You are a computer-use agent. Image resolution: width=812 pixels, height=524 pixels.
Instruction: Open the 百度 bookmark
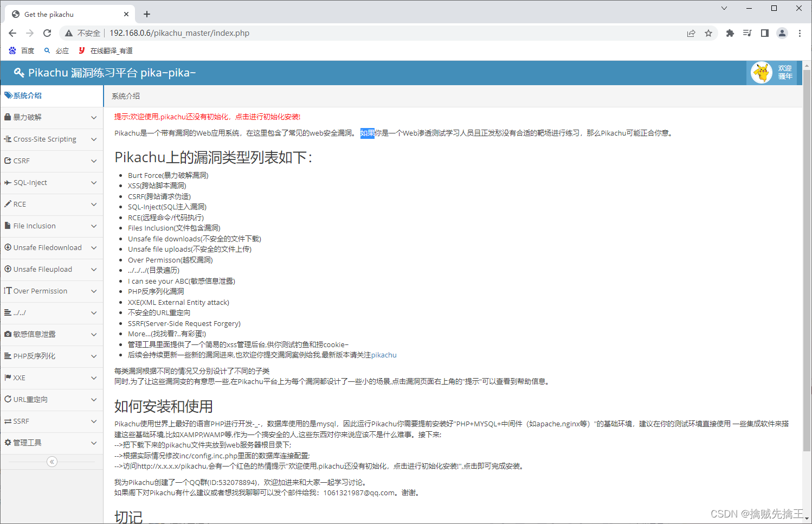click(x=22, y=50)
